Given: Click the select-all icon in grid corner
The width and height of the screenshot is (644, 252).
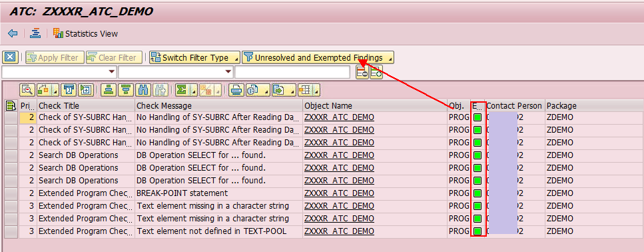Looking at the screenshot, I should (11, 105).
